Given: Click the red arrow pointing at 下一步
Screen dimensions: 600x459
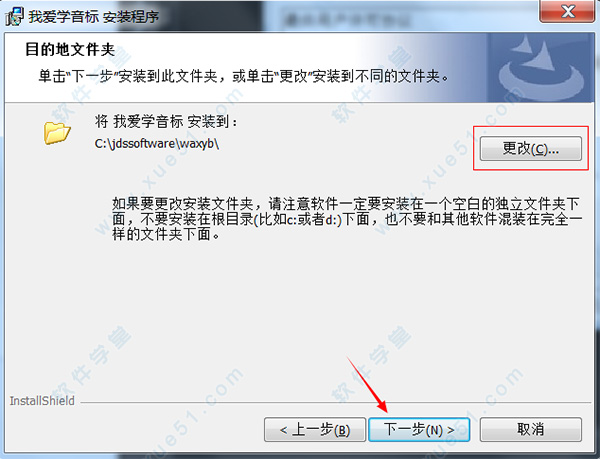Looking at the screenshot, I should (367, 384).
